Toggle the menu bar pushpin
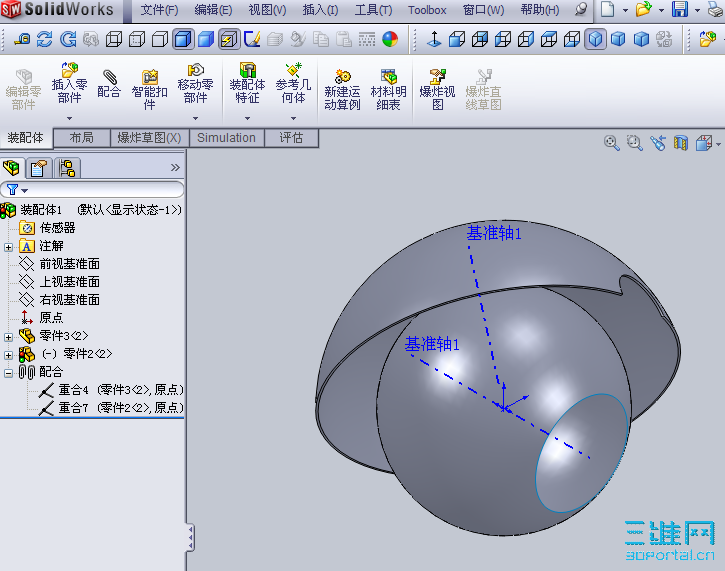Image resolution: width=725 pixels, height=571 pixels. click(581, 9)
